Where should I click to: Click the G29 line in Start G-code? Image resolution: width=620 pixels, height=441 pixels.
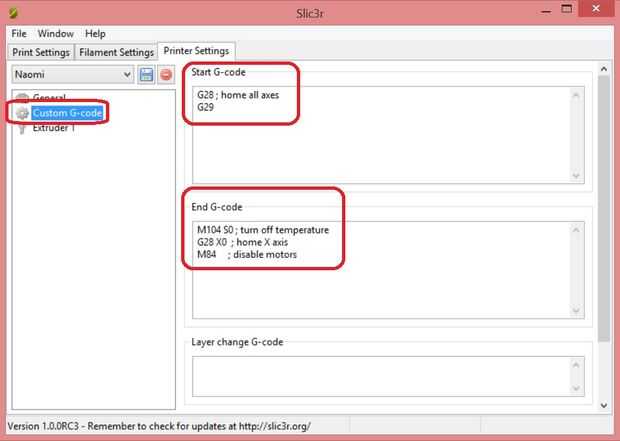(x=206, y=107)
